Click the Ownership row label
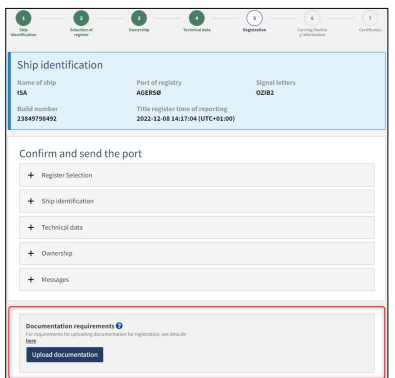Image resolution: width=395 pixels, height=378 pixels. click(57, 253)
